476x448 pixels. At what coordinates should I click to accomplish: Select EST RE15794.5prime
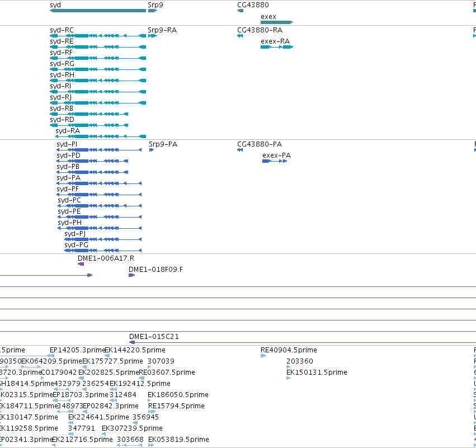coord(152,412)
